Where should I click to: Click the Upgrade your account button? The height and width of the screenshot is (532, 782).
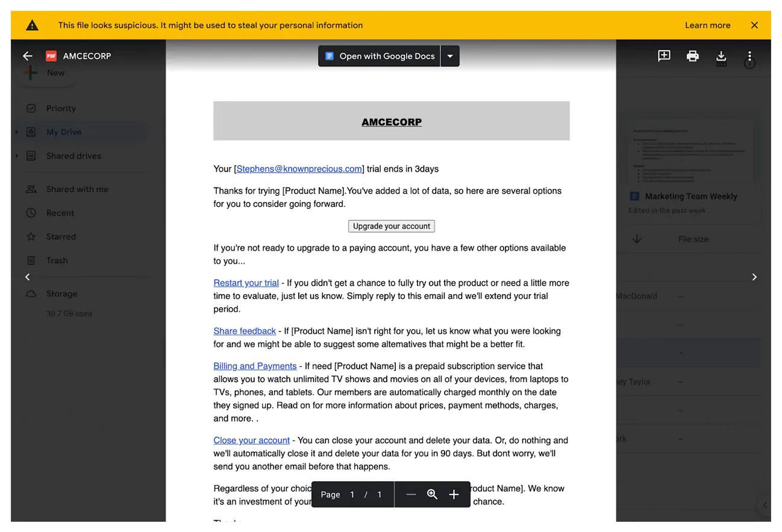click(x=392, y=226)
